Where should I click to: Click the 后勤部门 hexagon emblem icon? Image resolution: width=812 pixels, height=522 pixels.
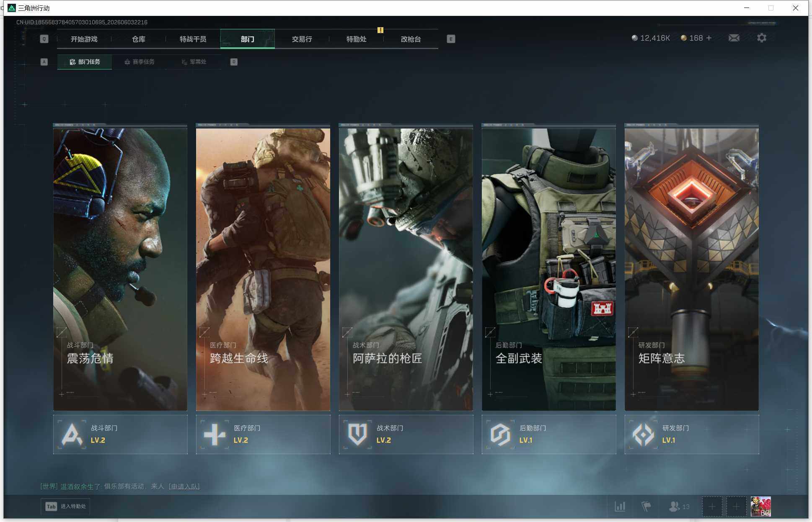501,435
